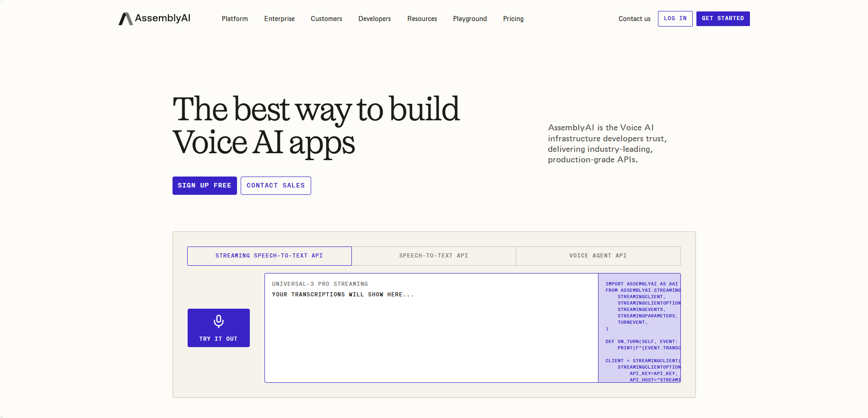Viewport: 868px width, 418px height.
Task: Click the Contact Sales button
Action: tap(276, 186)
